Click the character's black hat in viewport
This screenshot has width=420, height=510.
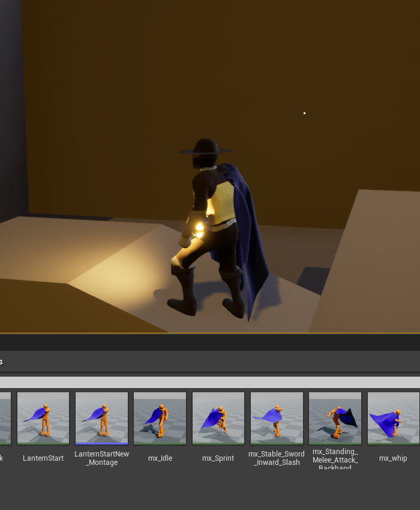pyautogui.click(x=206, y=148)
